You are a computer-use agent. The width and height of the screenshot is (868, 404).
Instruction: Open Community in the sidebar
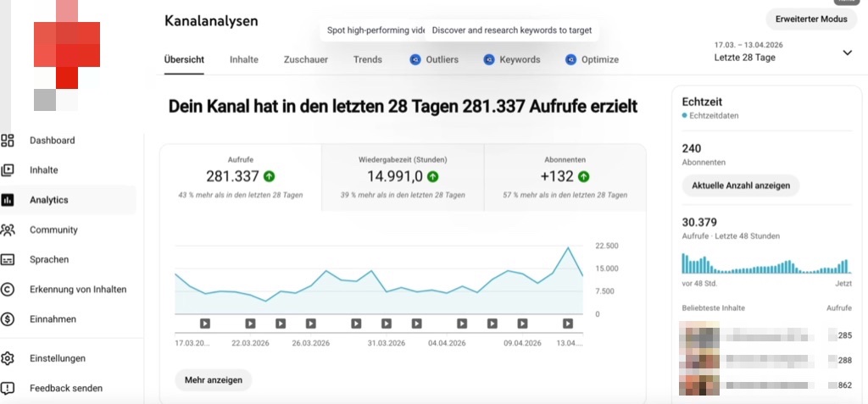coord(53,230)
